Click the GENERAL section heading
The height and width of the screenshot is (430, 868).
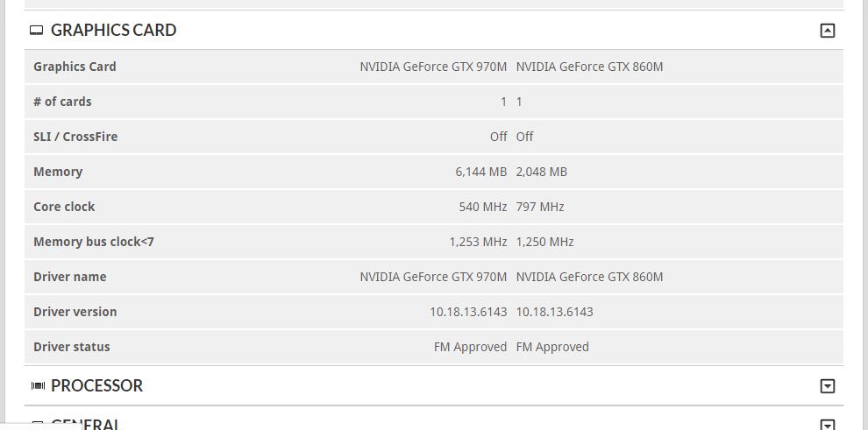tap(85, 425)
